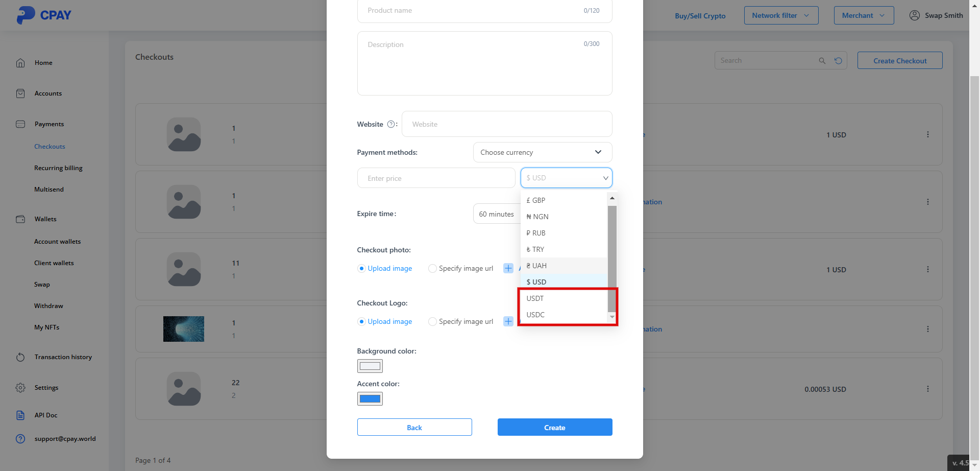Click the API Doc document icon
This screenshot has width=980, height=471.
point(20,415)
